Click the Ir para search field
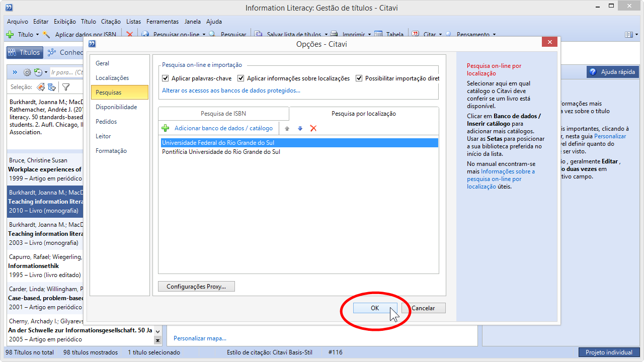 tap(67, 72)
